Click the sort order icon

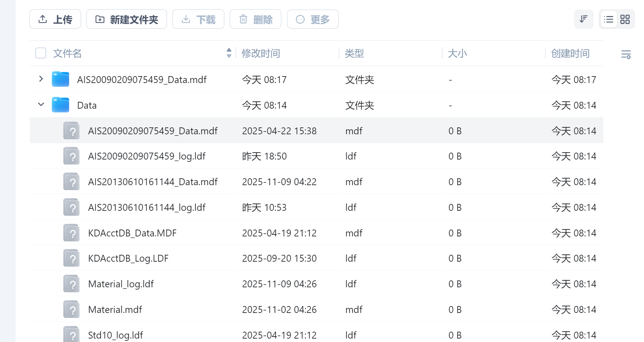[x=583, y=19]
